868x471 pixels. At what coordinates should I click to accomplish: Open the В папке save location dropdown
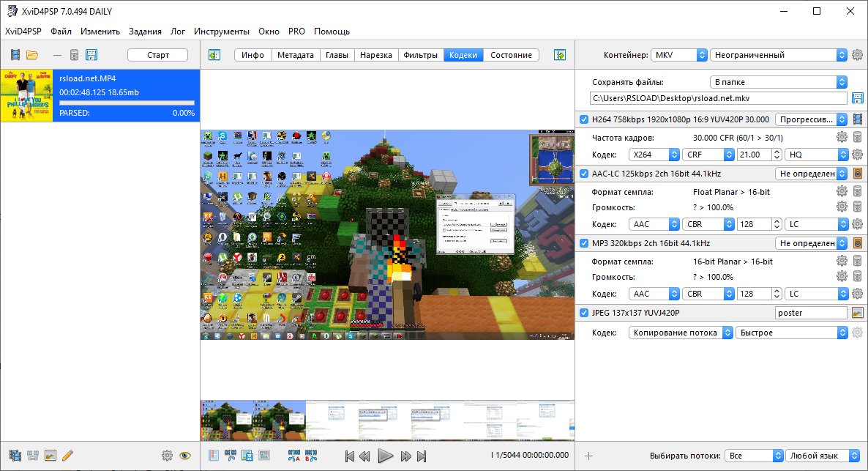tap(778, 82)
